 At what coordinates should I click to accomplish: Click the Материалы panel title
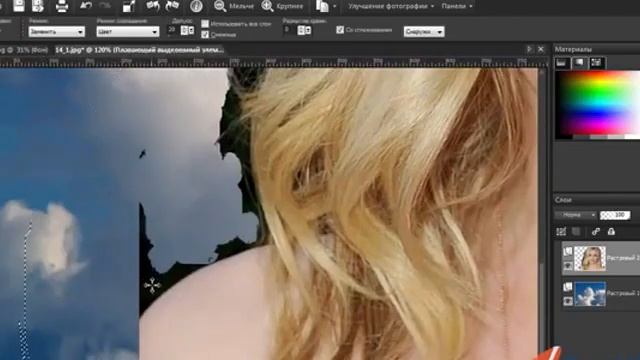[573, 49]
